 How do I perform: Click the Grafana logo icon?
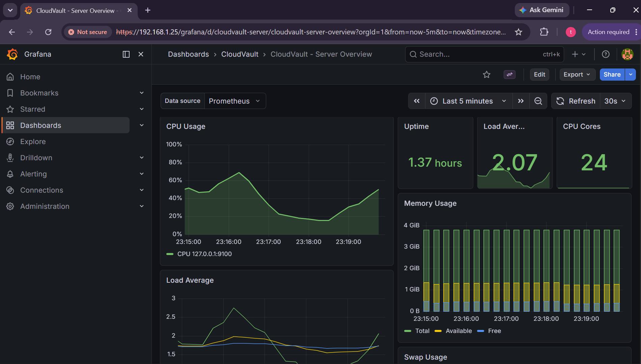click(x=12, y=54)
